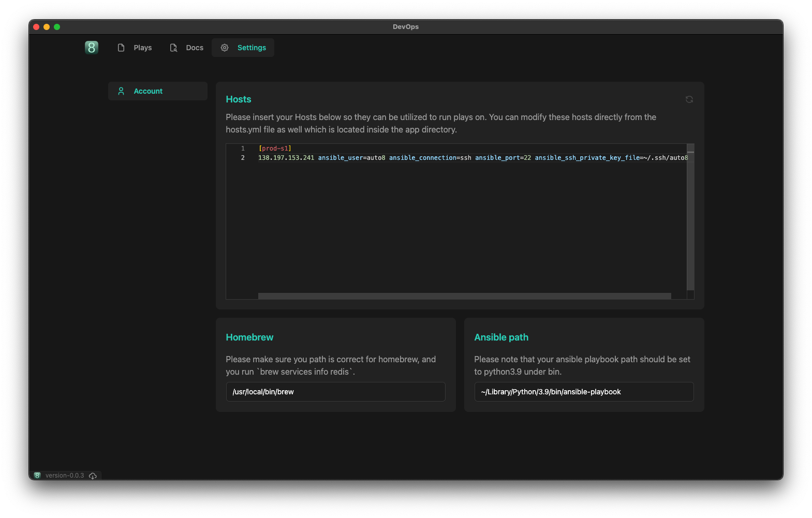Focus the Ansible path input field

584,392
